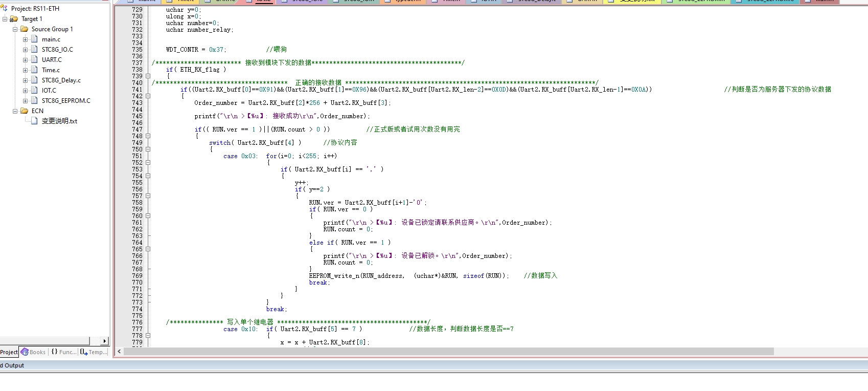
Task: Fold the for-loop block at line 752
Action: [148, 162]
